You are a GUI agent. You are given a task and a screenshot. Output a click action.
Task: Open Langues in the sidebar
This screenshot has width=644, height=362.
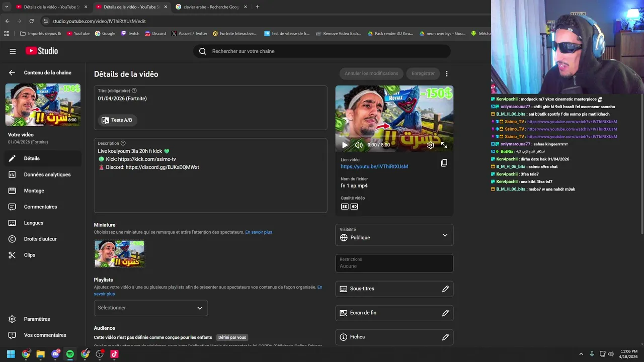43,223
